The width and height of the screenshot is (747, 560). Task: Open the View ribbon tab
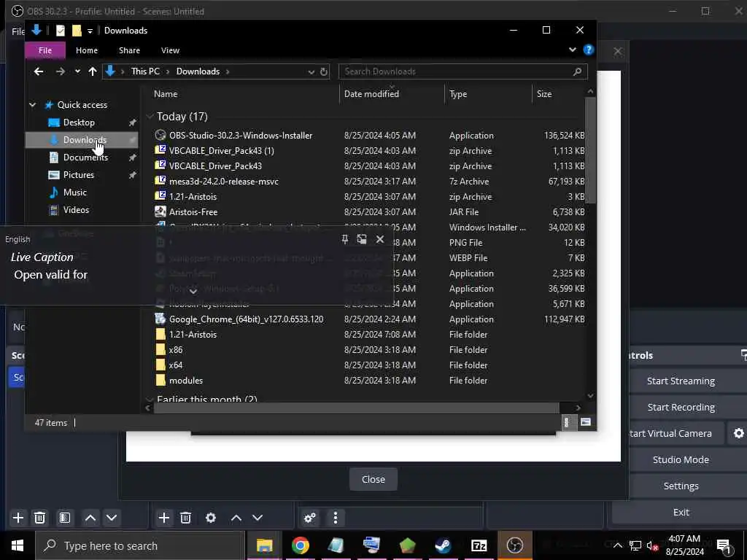pyautogui.click(x=170, y=50)
